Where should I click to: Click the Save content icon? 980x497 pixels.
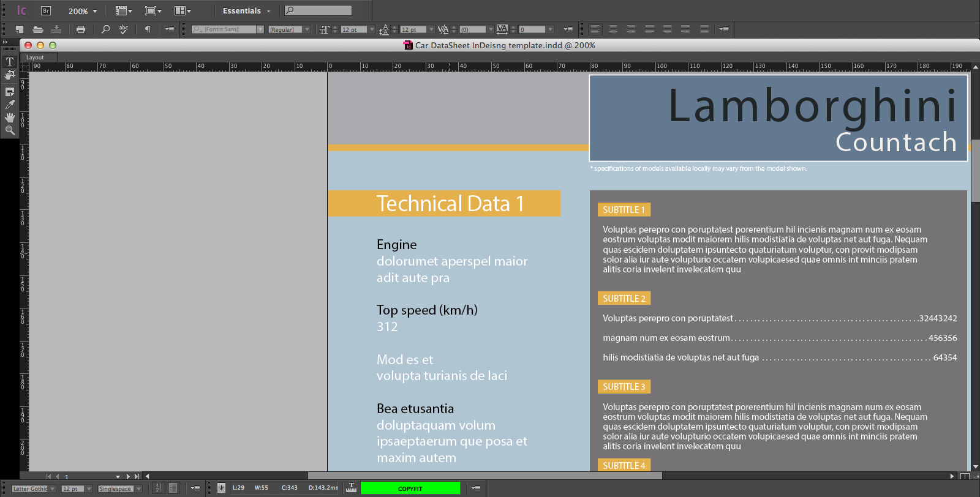tap(56, 29)
